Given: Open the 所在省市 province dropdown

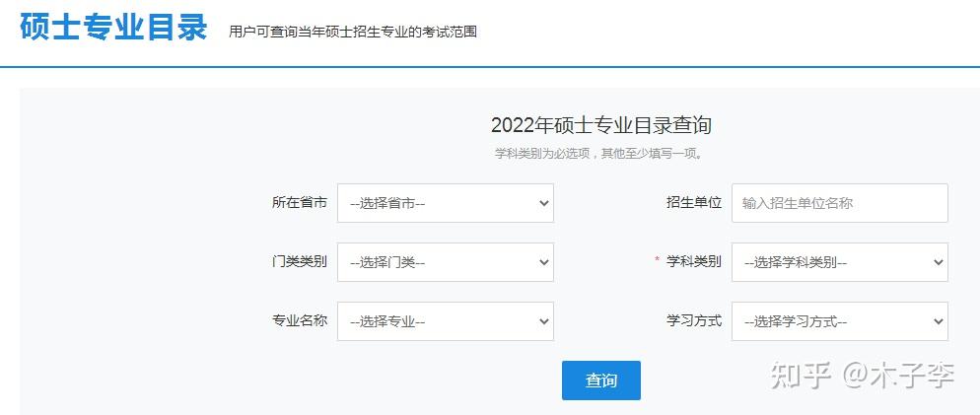Looking at the screenshot, I should pyautogui.click(x=445, y=203).
